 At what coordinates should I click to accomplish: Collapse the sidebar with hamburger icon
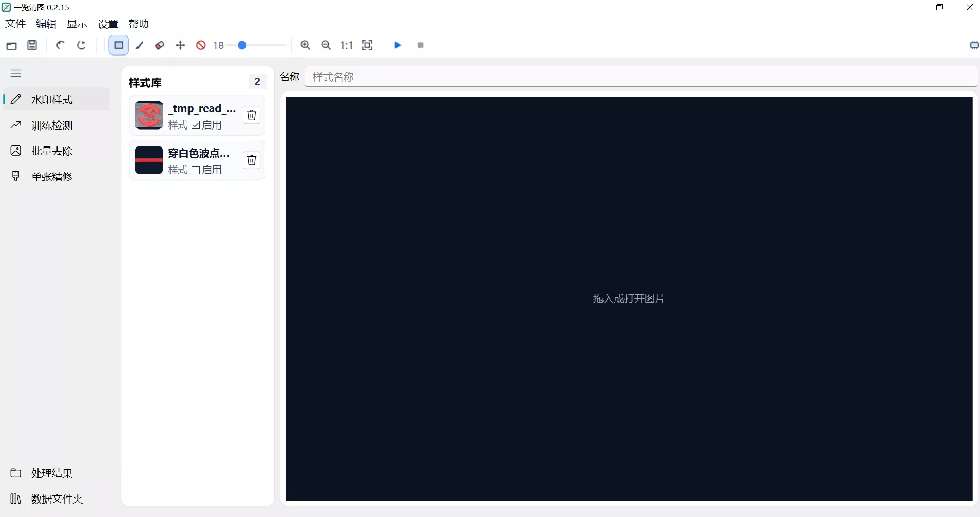click(16, 73)
